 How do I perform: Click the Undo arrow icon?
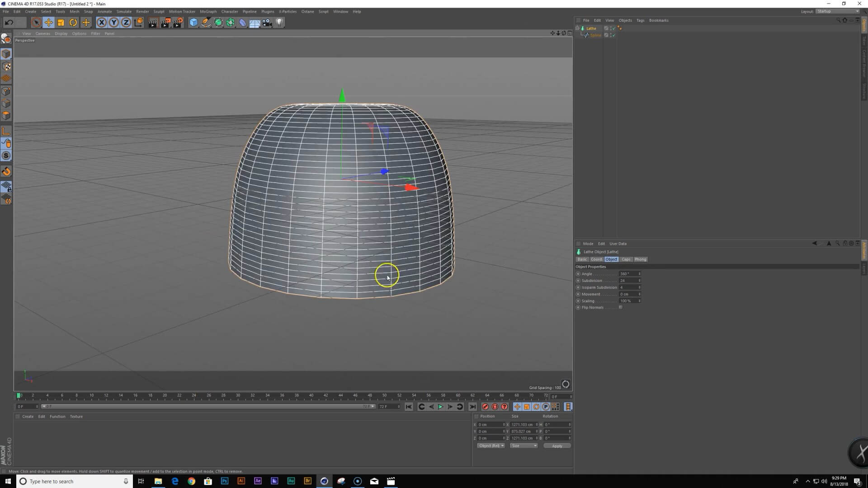click(9, 23)
